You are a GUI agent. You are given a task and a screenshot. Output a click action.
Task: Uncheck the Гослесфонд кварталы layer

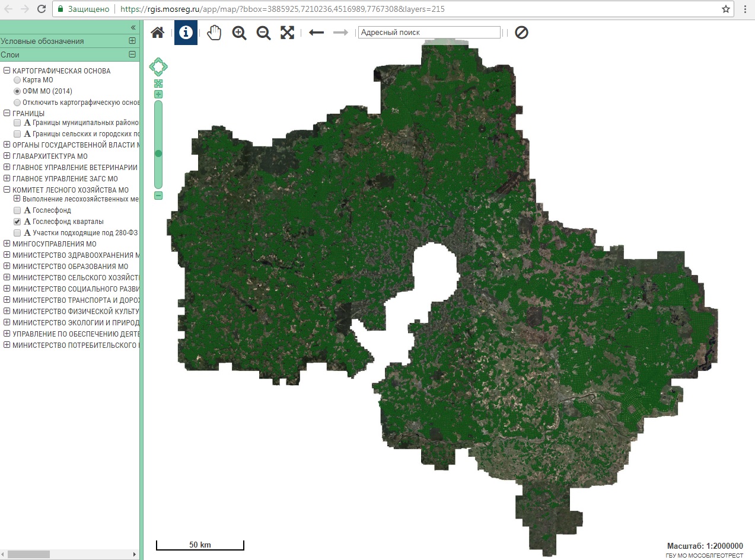(17, 222)
